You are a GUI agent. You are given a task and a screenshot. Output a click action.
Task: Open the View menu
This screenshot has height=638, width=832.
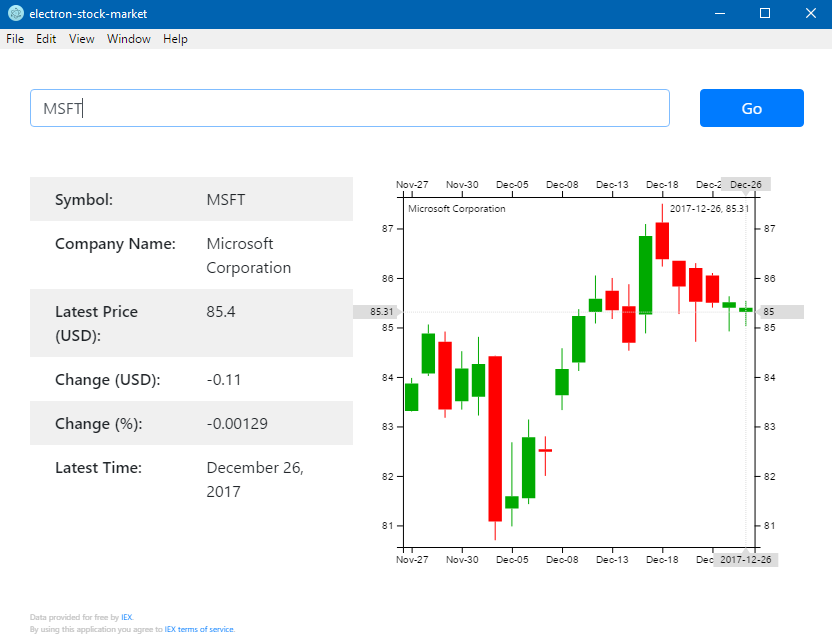(x=82, y=39)
